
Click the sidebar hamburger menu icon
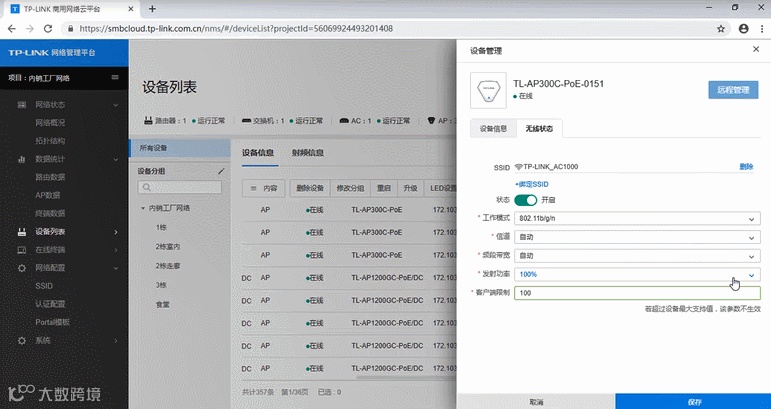pos(115,77)
